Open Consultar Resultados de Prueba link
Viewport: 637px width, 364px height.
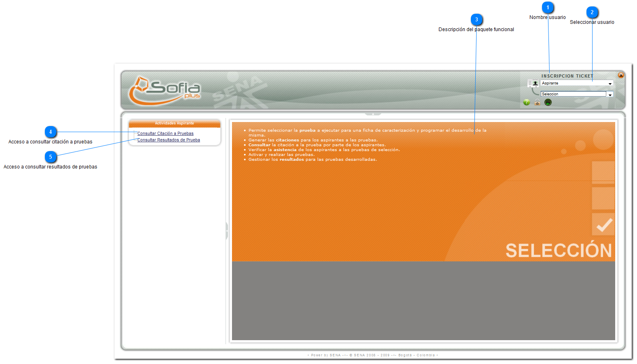tap(169, 140)
